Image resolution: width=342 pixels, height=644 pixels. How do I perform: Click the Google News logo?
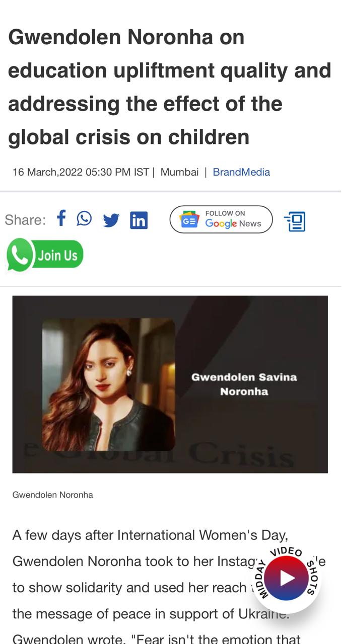click(189, 219)
